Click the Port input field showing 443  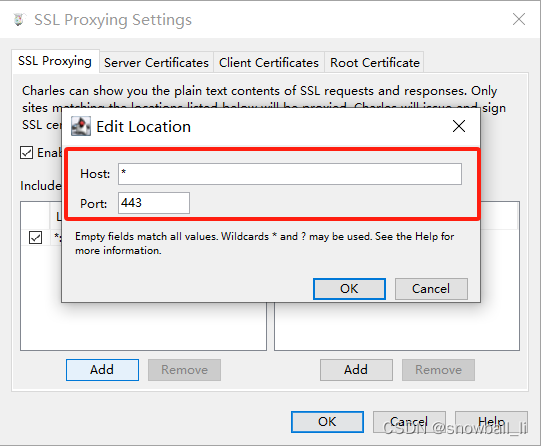154,203
